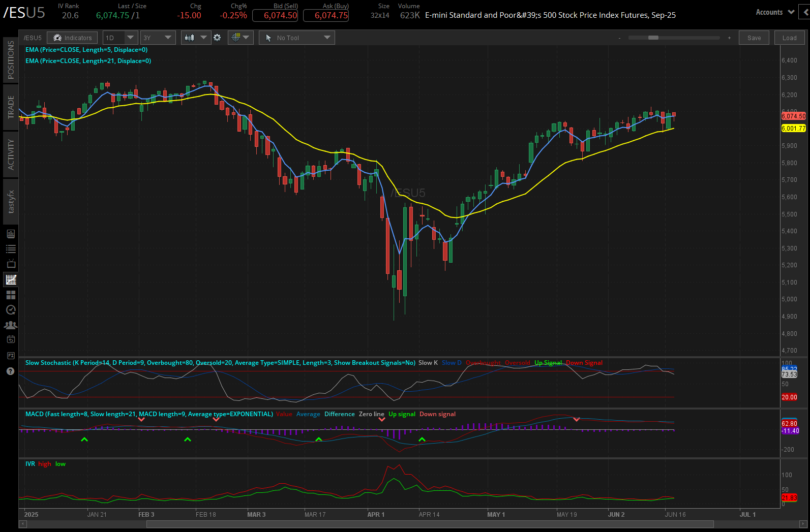
Task: Open the No Tool drawing dropdown
Action: pyautogui.click(x=297, y=38)
